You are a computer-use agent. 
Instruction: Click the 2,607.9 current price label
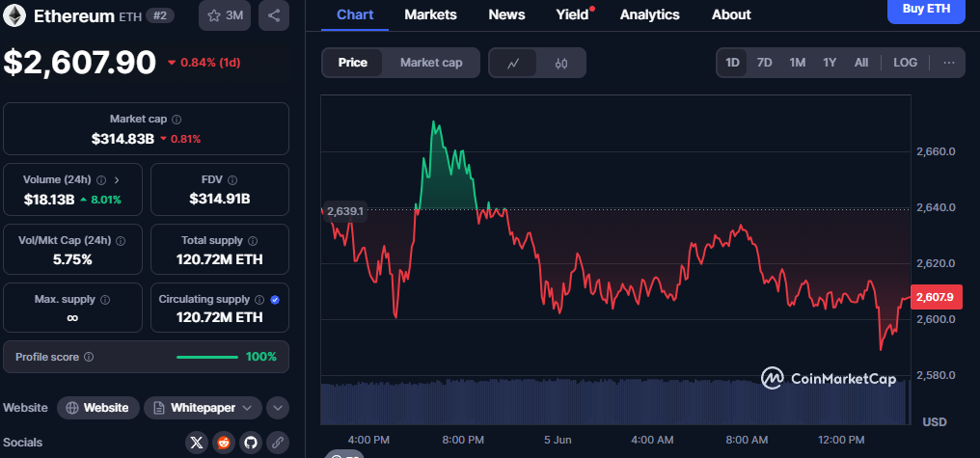(935, 297)
